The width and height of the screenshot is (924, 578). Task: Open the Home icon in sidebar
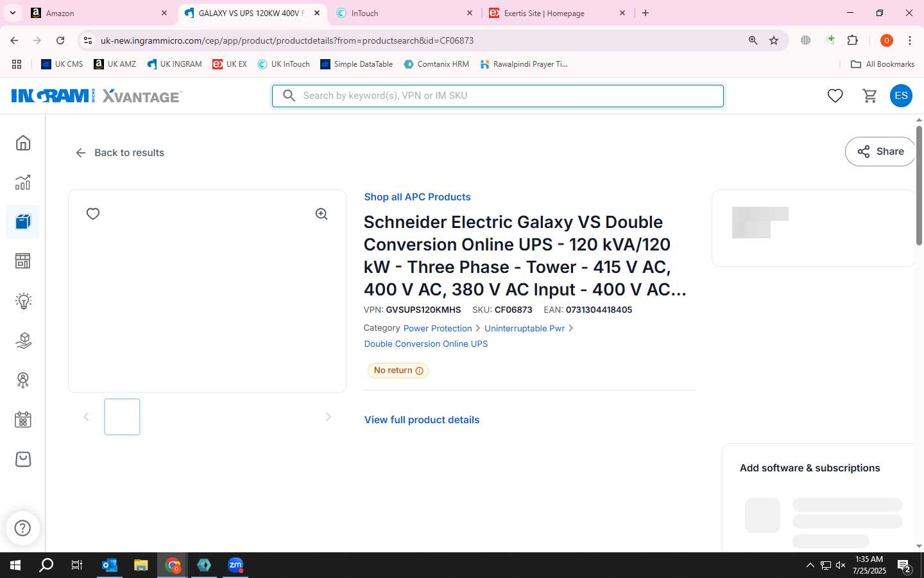click(x=23, y=143)
